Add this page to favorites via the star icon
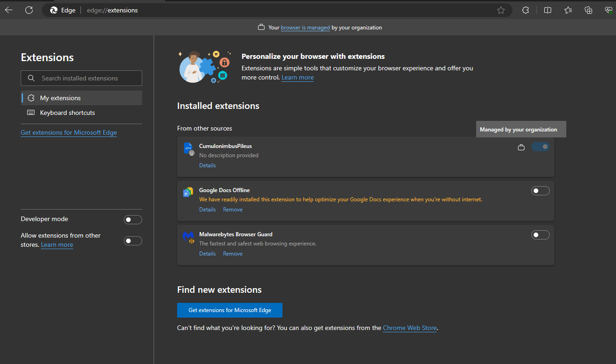 click(501, 10)
